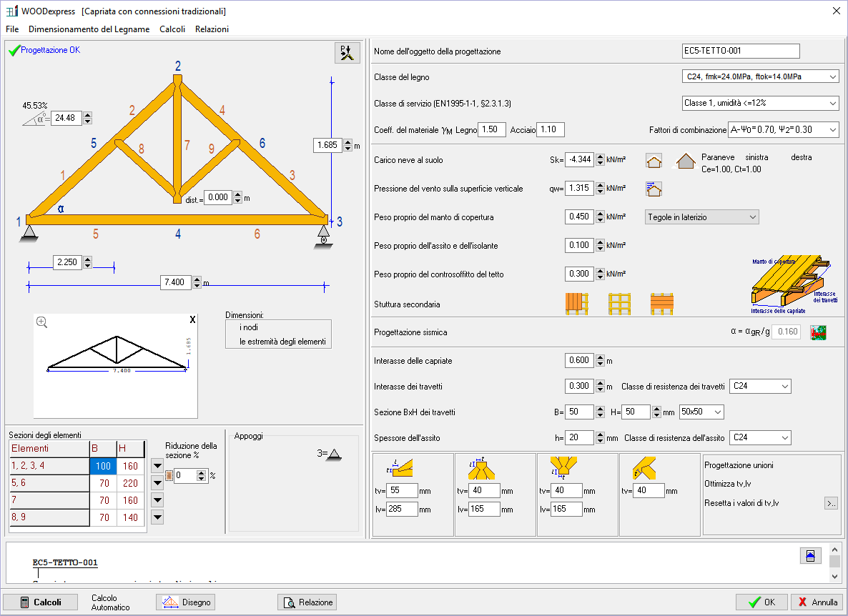Image resolution: width=848 pixels, height=616 pixels.
Task: Click the Calcoli button with calculator
Action: 41,602
